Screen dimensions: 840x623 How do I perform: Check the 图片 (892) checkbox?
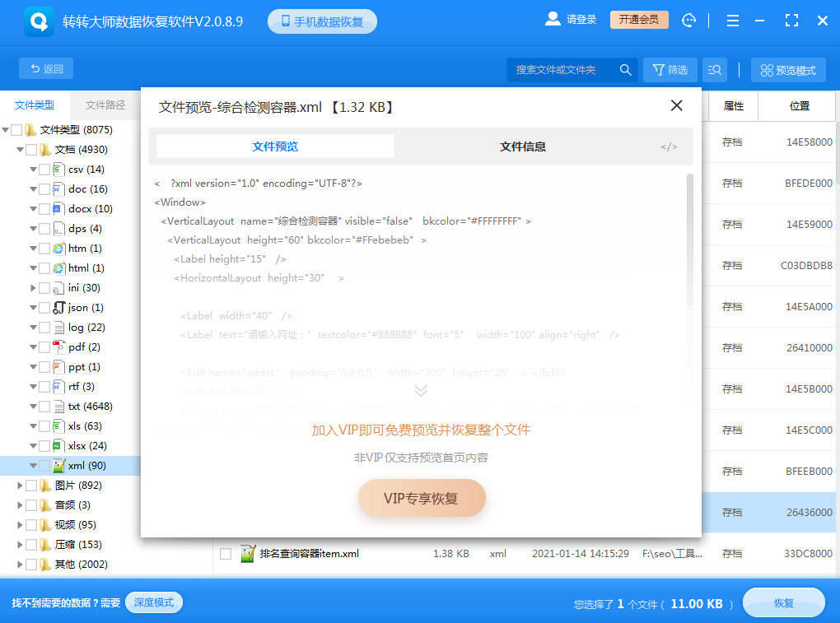pyautogui.click(x=31, y=486)
